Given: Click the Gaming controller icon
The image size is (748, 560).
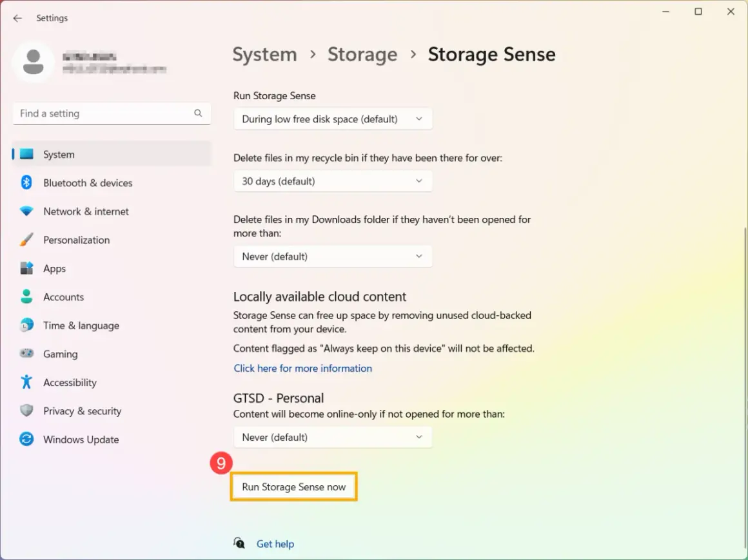Looking at the screenshot, I should [x=26, y=353].
